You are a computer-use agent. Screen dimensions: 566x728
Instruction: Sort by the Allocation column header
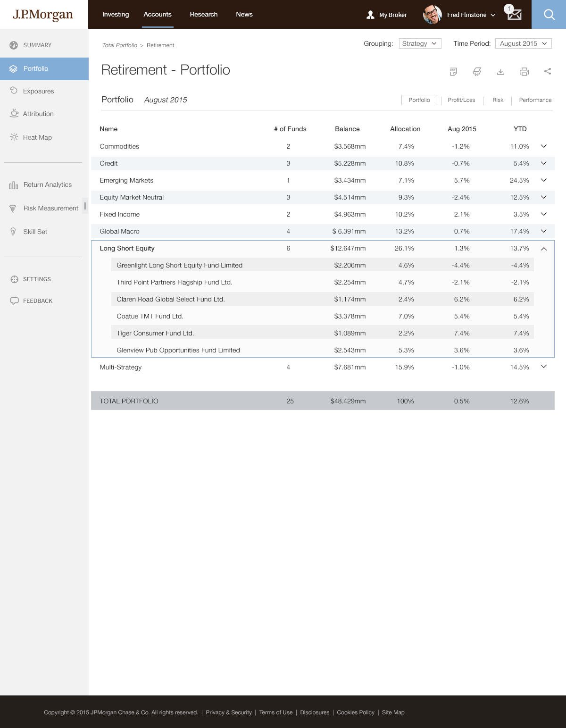click(405, 129)
